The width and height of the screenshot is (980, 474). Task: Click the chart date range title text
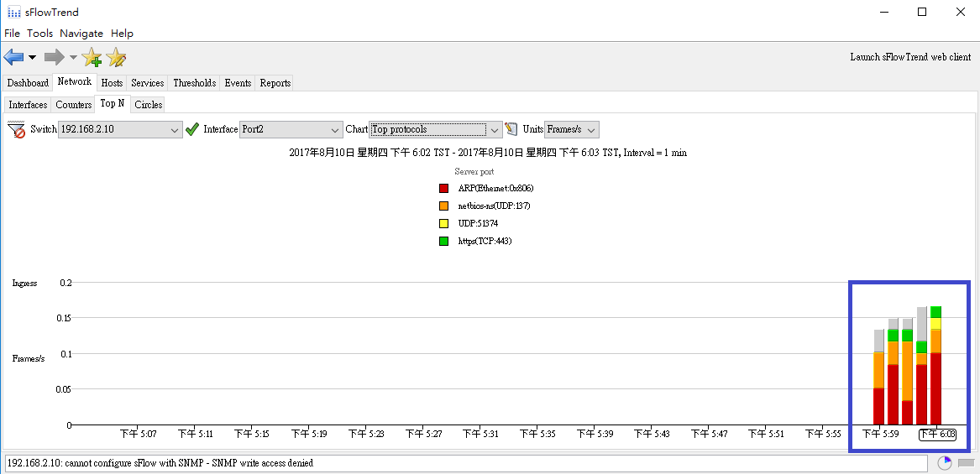(488, 153)
